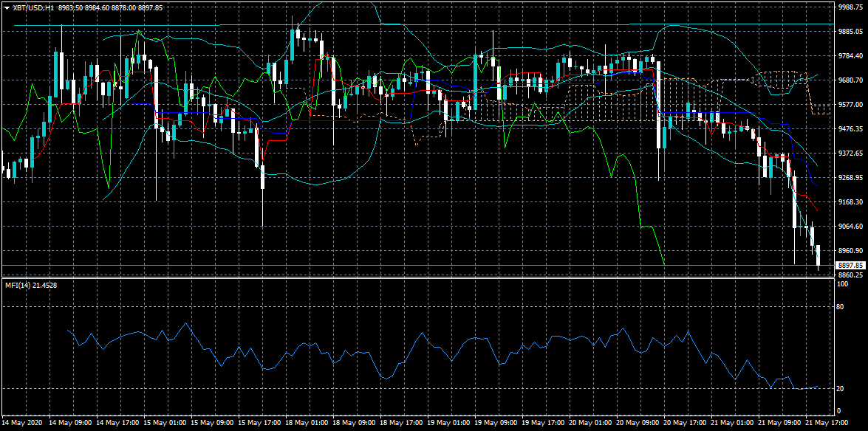868x431 pixels.
Task: Click the MFI(14) 21.4528 indicator label
Action: [x=31, y=286]
